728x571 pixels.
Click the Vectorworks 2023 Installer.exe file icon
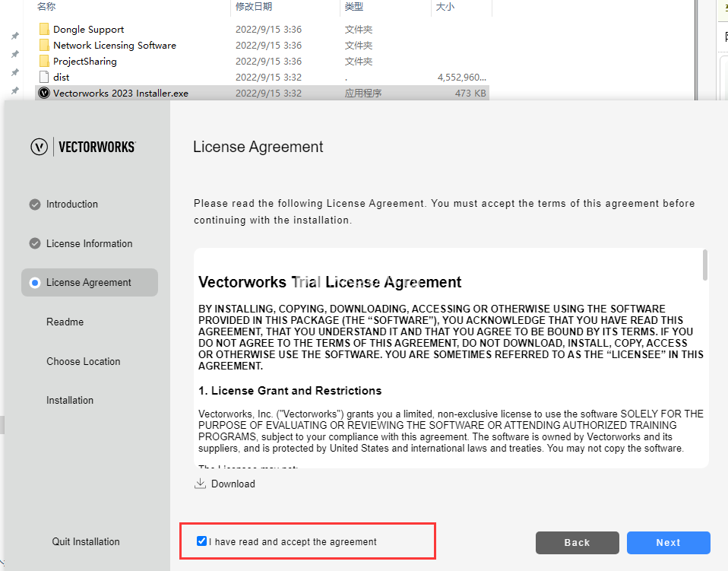click(44, 93)
